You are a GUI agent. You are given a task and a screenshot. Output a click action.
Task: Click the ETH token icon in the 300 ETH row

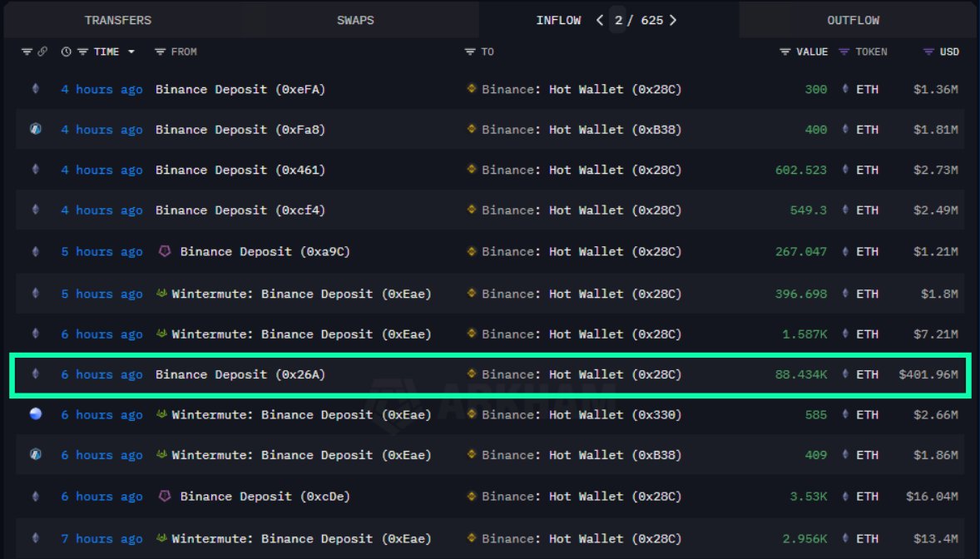(845, 89)
